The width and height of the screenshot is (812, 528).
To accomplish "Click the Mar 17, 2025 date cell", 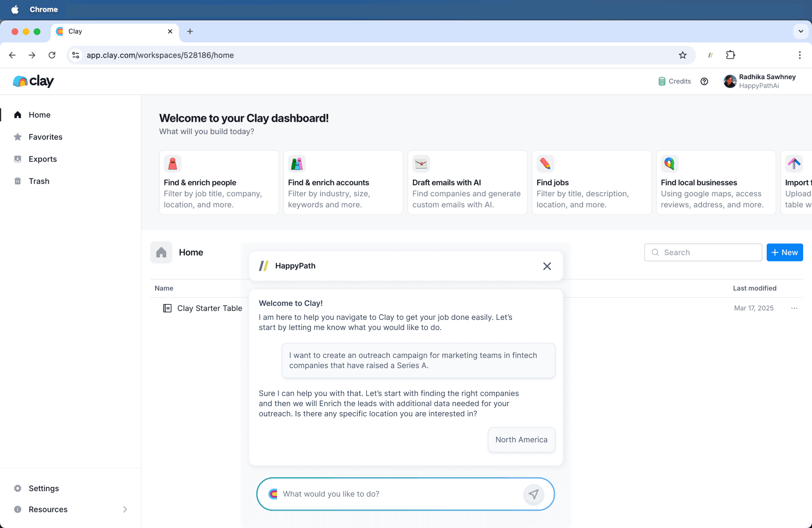I will [x=754, y=308].
